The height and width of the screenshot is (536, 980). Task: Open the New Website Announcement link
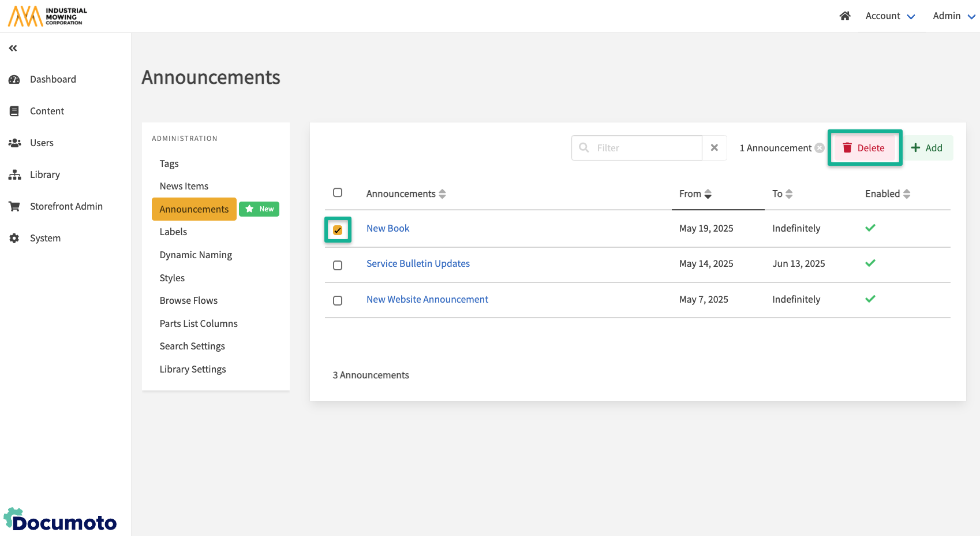coord(427,299)
